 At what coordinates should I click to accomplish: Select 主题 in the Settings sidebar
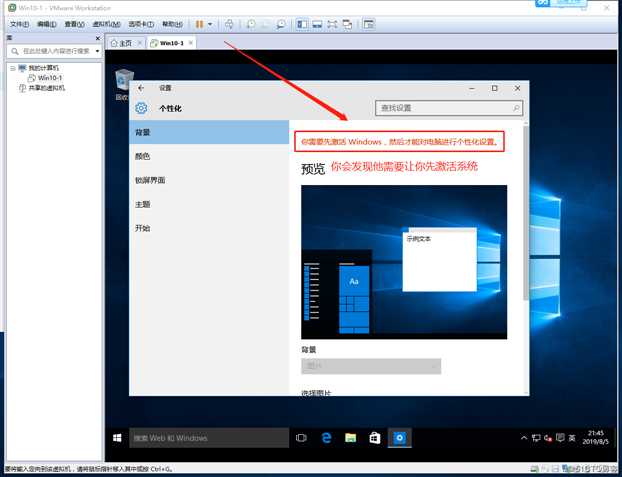click(x=209, y=204)
